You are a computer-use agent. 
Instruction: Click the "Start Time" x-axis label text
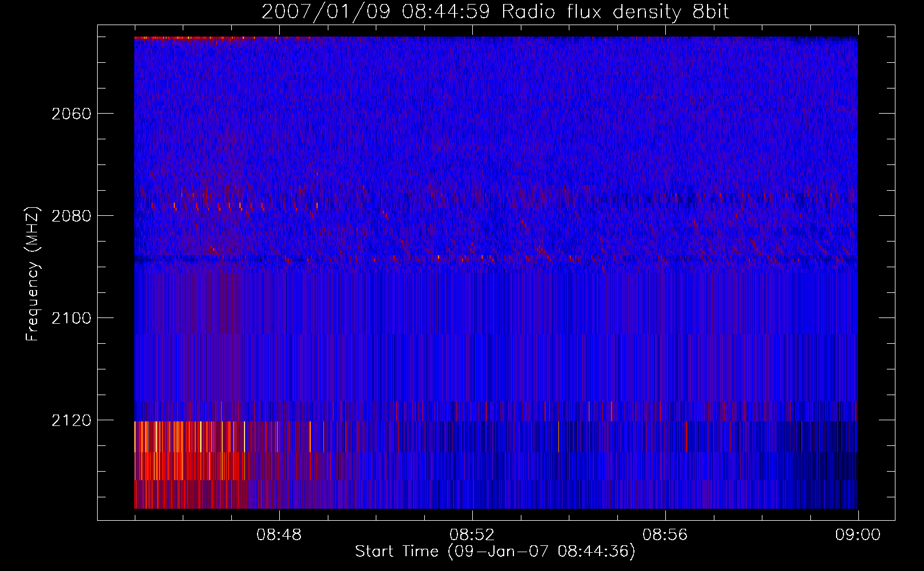(396, 552)
